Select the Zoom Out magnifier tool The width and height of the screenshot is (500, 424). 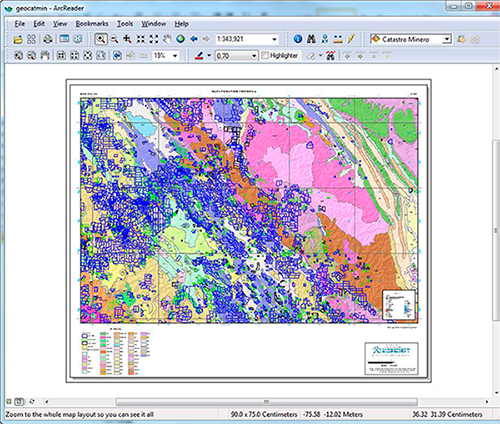[x=114, y=39]
